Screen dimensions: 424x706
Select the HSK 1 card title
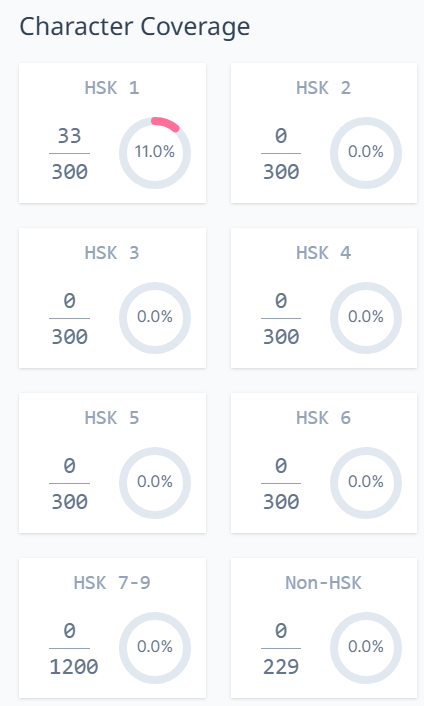[112, 88]
